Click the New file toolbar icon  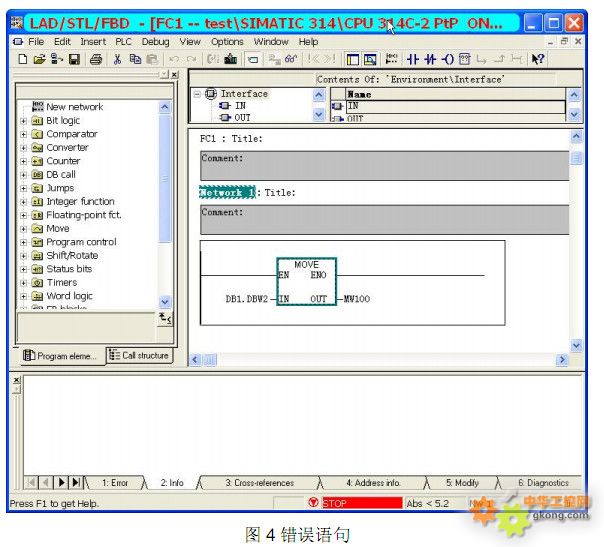pyautogui.click(x=23, y=59)
